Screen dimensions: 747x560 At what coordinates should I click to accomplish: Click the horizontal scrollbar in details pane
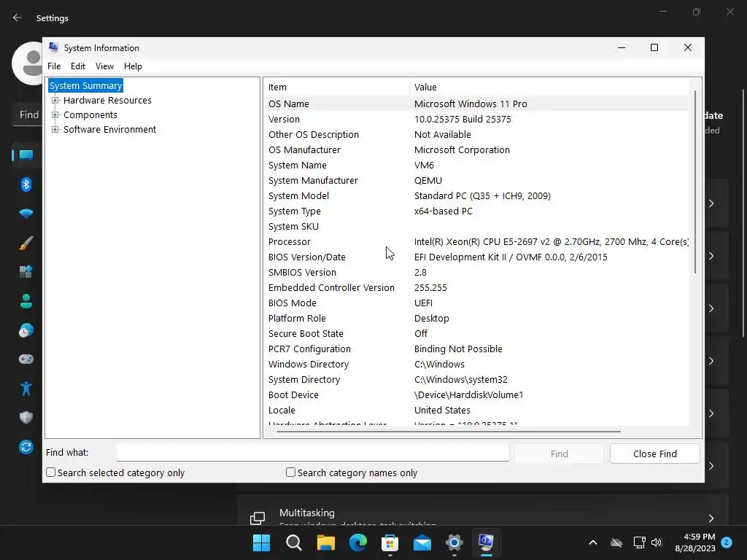pos(449,432)
